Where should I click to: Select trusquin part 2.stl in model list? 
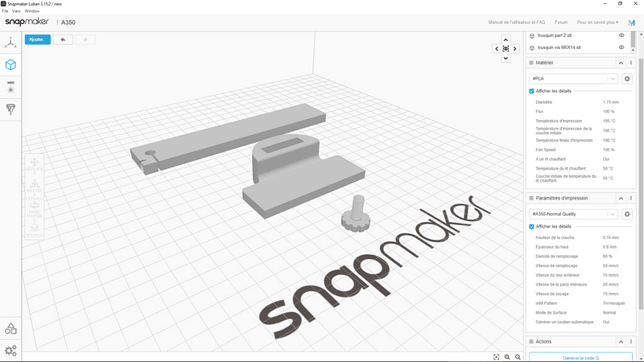click(555, 35)
